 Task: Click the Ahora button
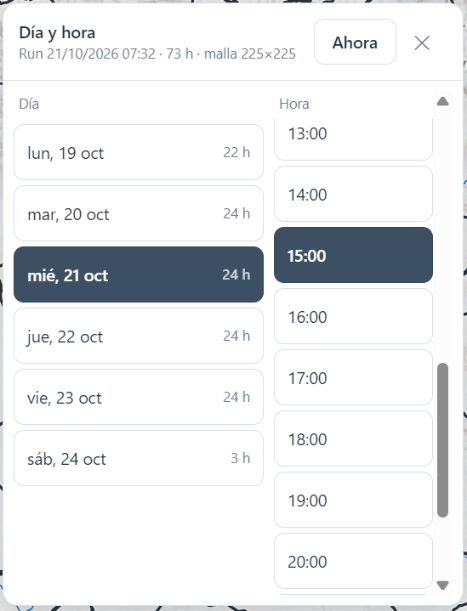coord(355,42)
